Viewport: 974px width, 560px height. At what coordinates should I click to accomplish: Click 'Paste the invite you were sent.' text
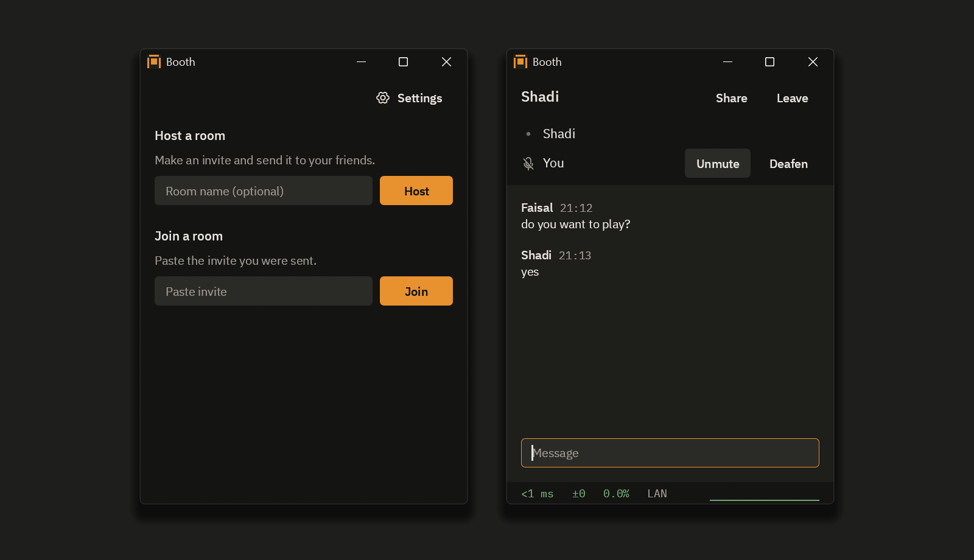[236, 261]
